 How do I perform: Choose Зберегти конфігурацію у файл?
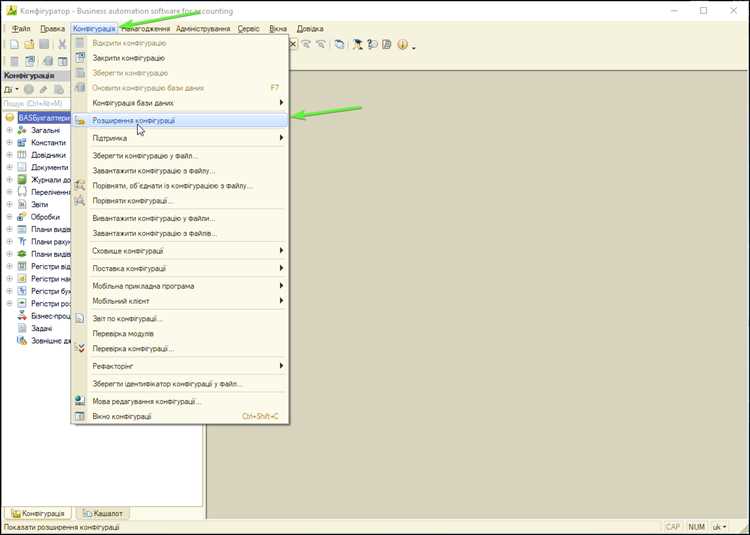180,156
